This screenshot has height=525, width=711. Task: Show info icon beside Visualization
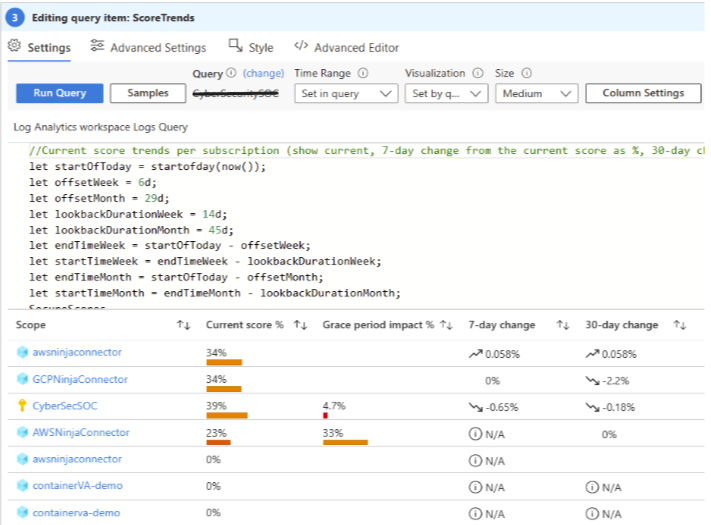tap(478, 73)
